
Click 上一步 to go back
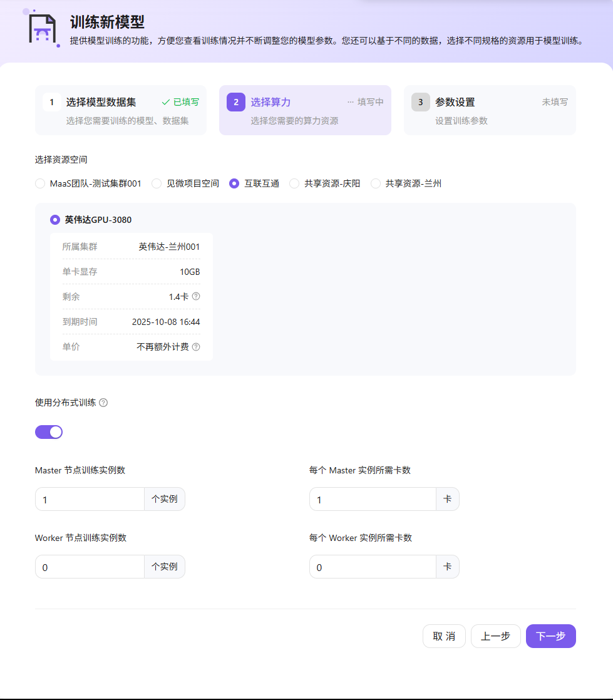[x=495, y=636]
